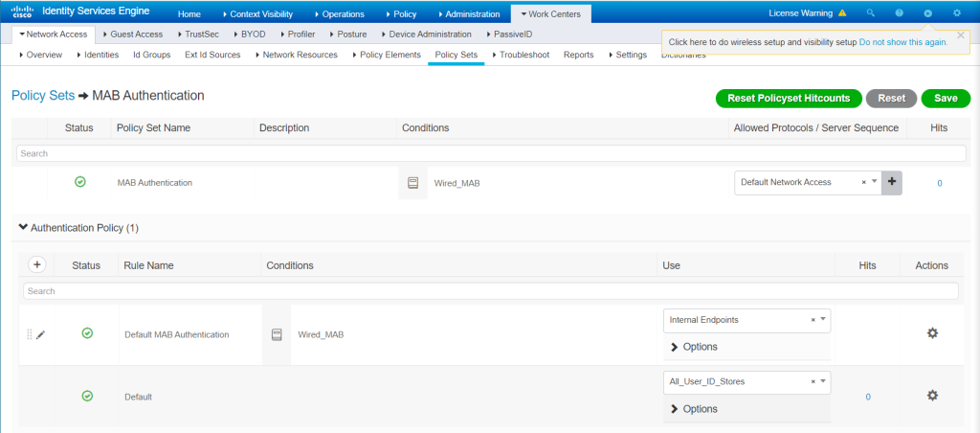Open the Internal Endpoints dropdown arrow
Viewport: 980px width, 433px height.
click(x=823, y=319)
